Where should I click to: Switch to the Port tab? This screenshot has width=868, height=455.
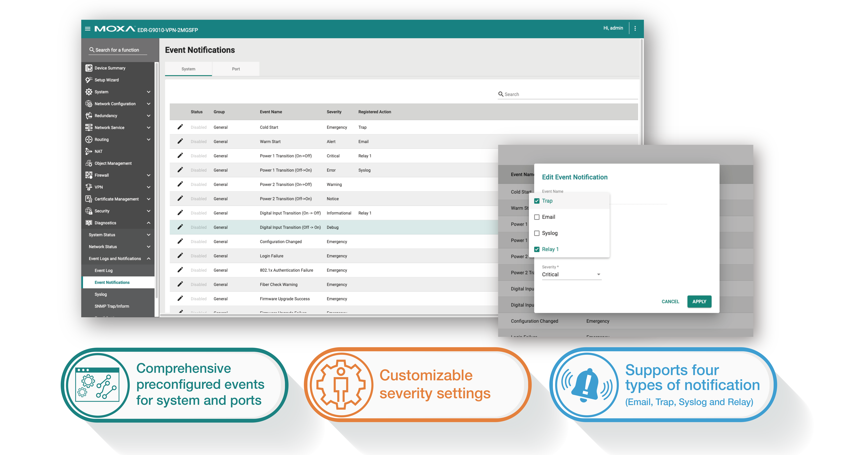236,69
